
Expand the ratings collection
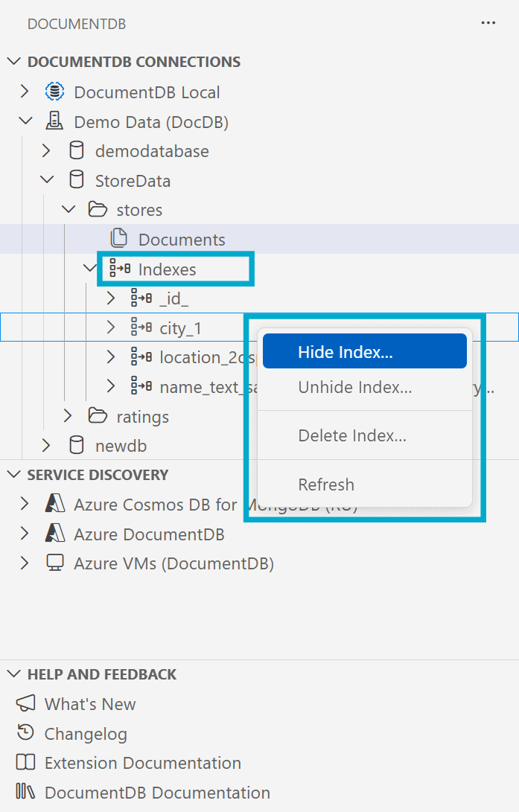coord(68,416)
